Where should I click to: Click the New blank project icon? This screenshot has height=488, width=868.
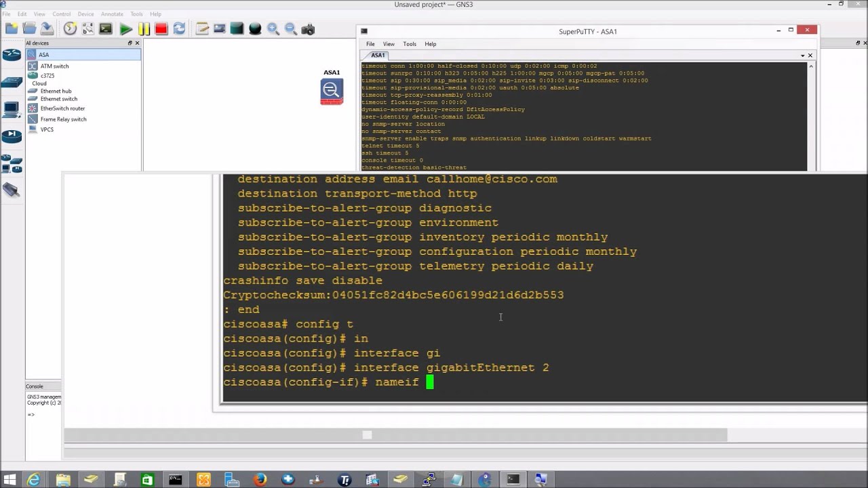pyautogui.click(x=12, y=28)
